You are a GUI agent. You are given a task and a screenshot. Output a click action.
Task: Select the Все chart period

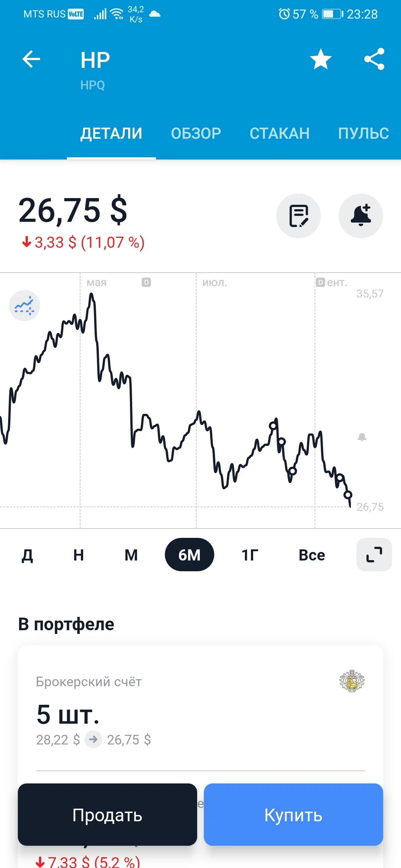[x=312, y=555]
